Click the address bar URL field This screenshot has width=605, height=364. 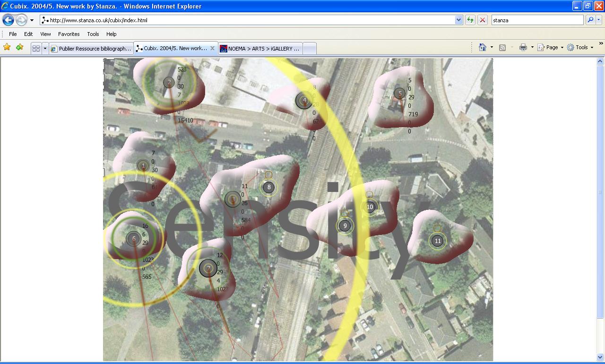[x=247, y=20]
